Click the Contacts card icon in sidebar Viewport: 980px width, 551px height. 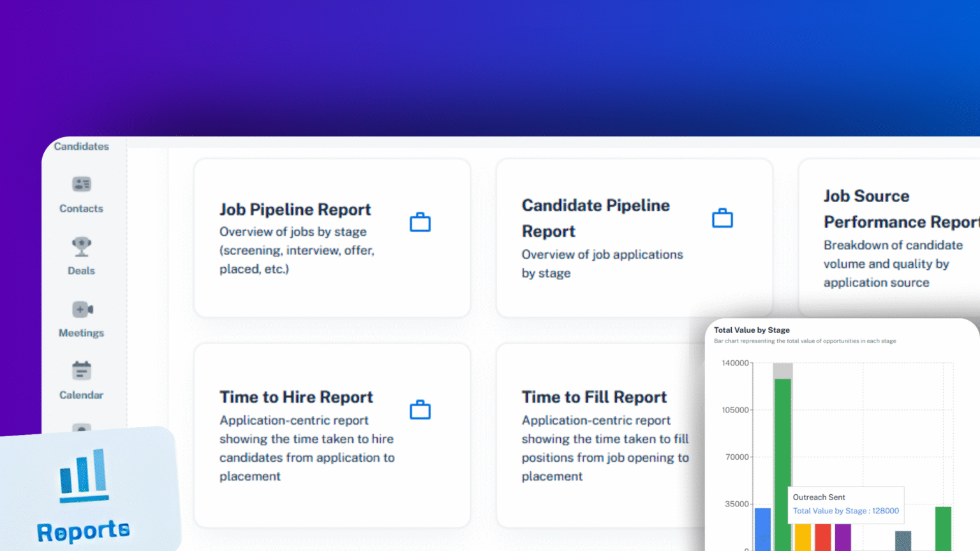click(x=82, y=184)
